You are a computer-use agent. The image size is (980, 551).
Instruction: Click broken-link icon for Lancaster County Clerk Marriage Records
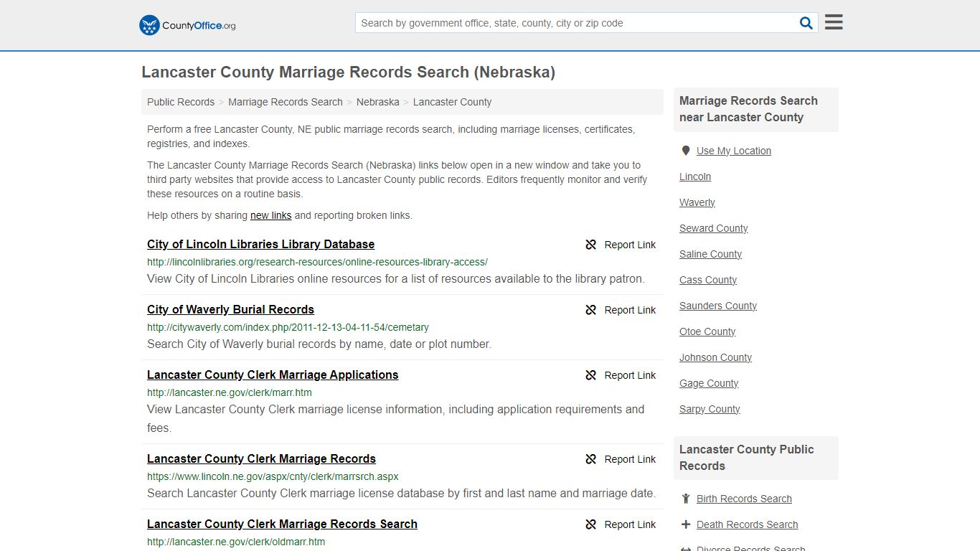(591, 459)
